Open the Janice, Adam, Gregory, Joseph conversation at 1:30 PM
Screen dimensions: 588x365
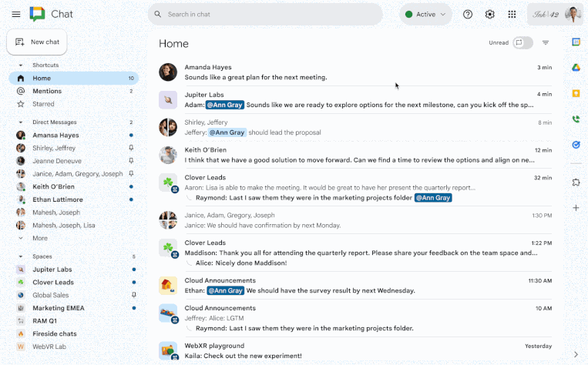[x=355, y=220]
